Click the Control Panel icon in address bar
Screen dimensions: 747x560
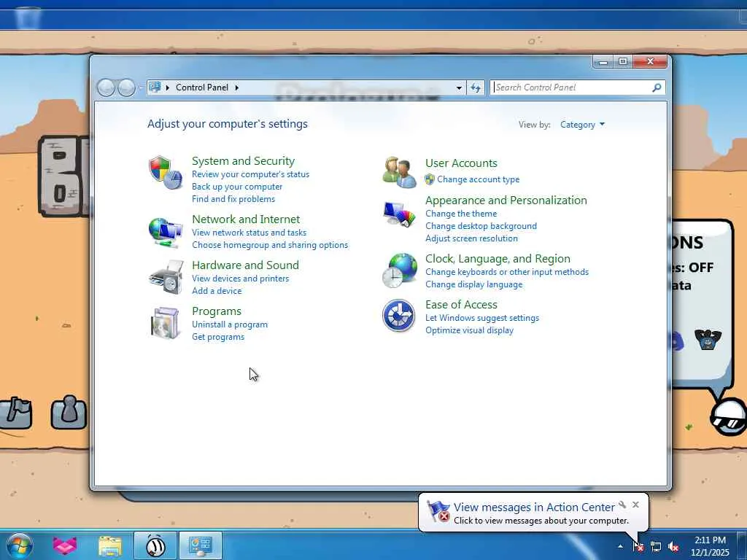[x=155, y=87]
